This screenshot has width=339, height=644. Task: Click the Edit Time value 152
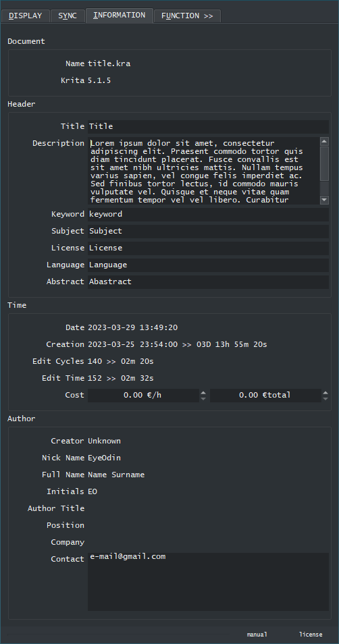pyautogui.click(x=95, y=378)
